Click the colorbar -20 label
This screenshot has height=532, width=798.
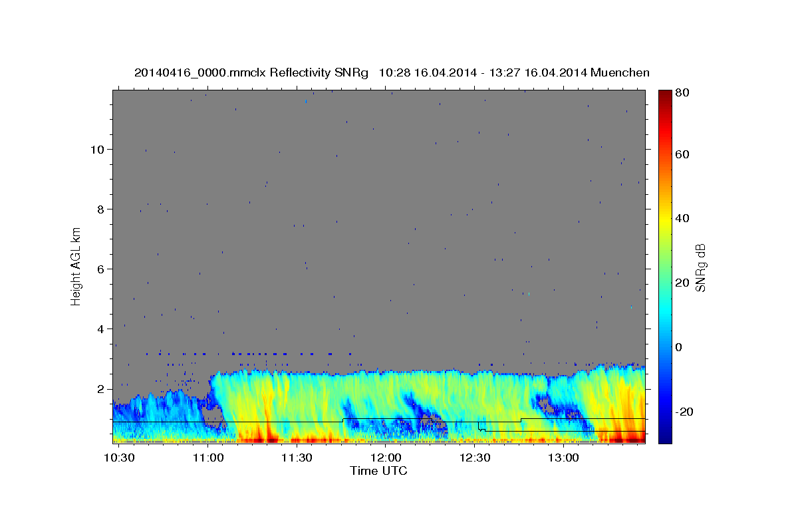coord(684,412)
